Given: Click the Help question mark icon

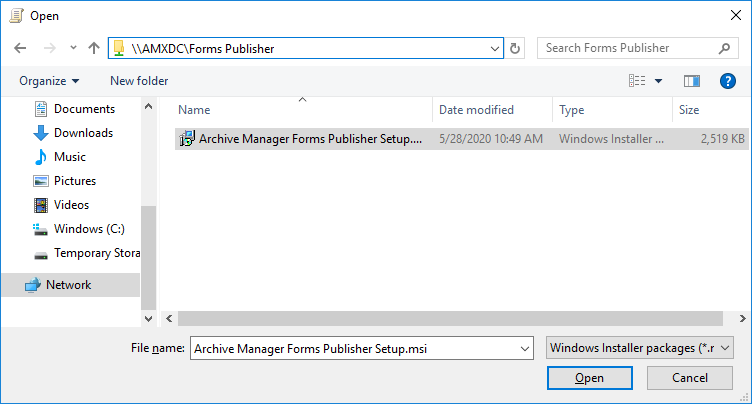Looking at the screenshot, I should [x=728, y=81].
